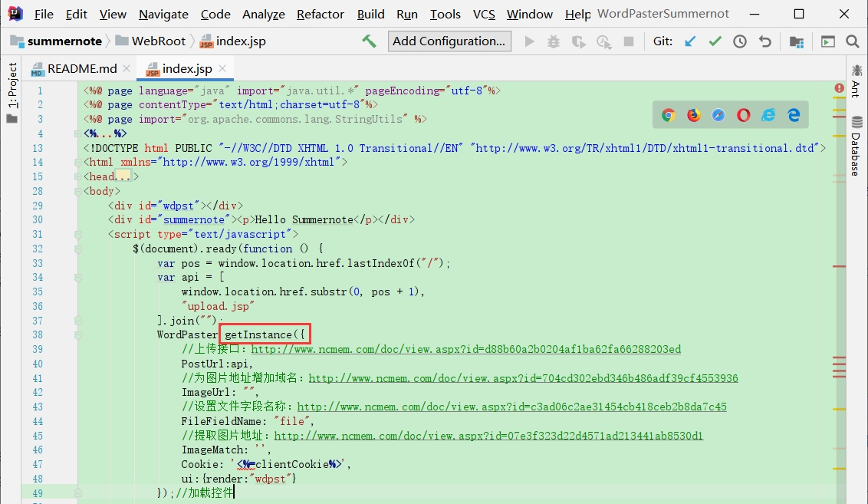868x504 pixels.
Task: Click the Build Project hammer icon
Action: (370, 41)
